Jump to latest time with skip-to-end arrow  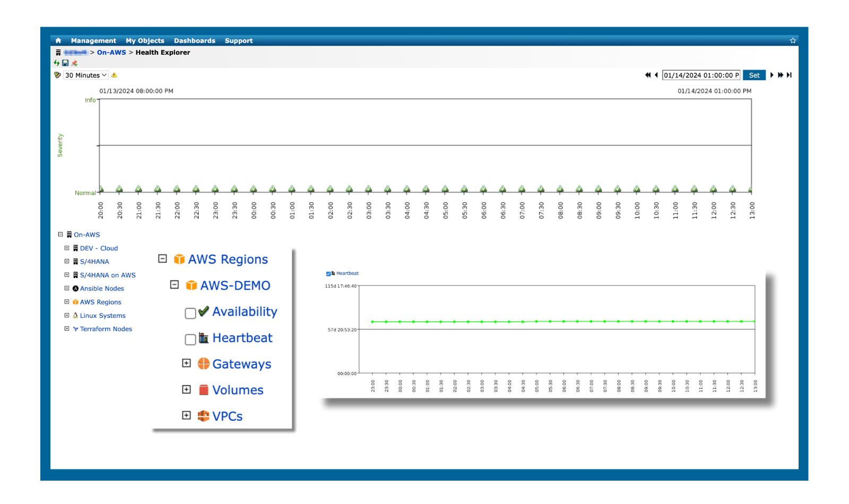(789, 75)
